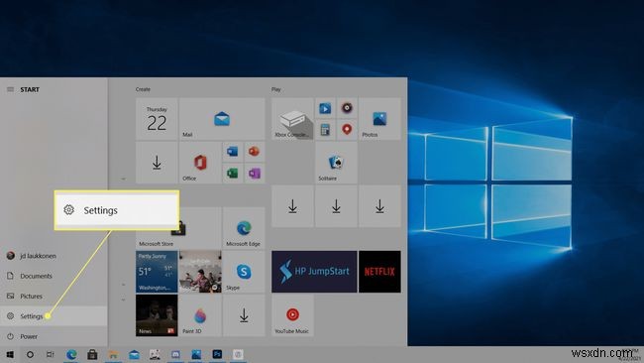Open the Xbox Console Companion tile
This screenshot has height=363, width=644.
292,119
